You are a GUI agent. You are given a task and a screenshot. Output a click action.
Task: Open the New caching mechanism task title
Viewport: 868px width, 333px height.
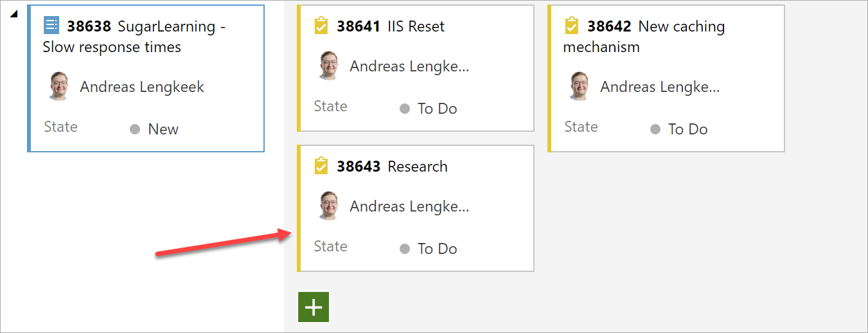(x=681, y=26)
